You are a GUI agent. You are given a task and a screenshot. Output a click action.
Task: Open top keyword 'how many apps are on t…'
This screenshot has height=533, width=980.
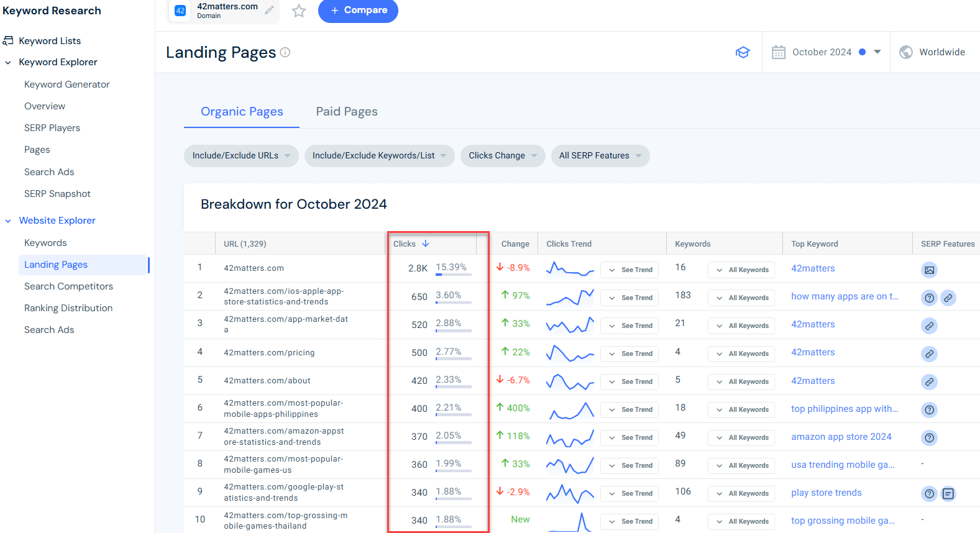point(845,296)
